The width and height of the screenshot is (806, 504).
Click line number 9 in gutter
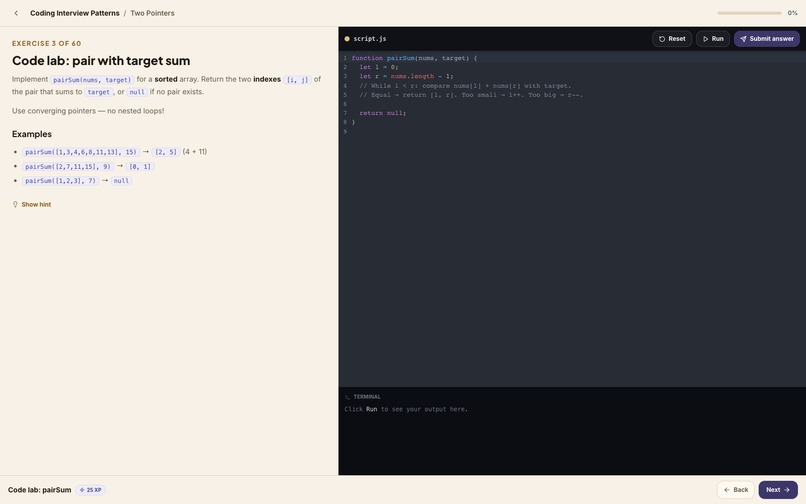(x=345, y=132)
